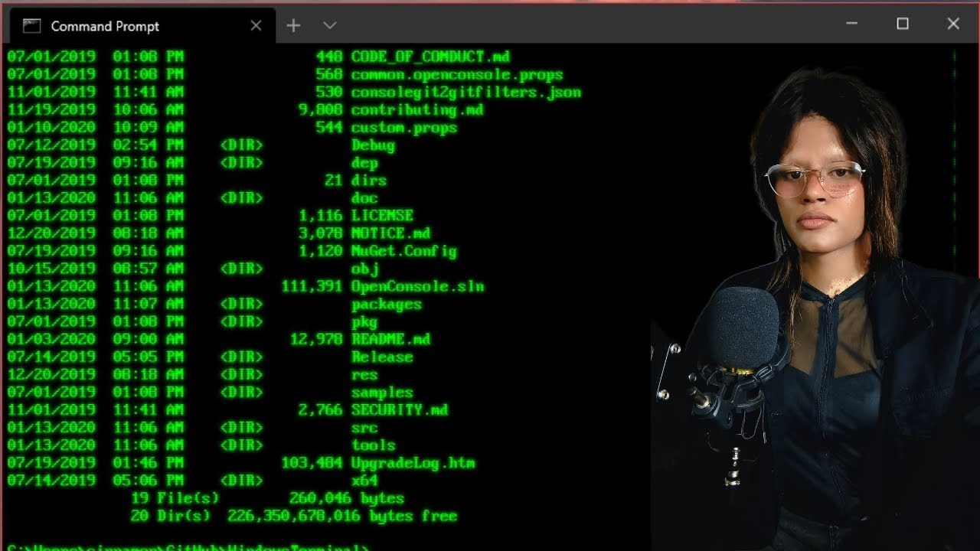Click the pkg directory name

(x=364, y=321)
